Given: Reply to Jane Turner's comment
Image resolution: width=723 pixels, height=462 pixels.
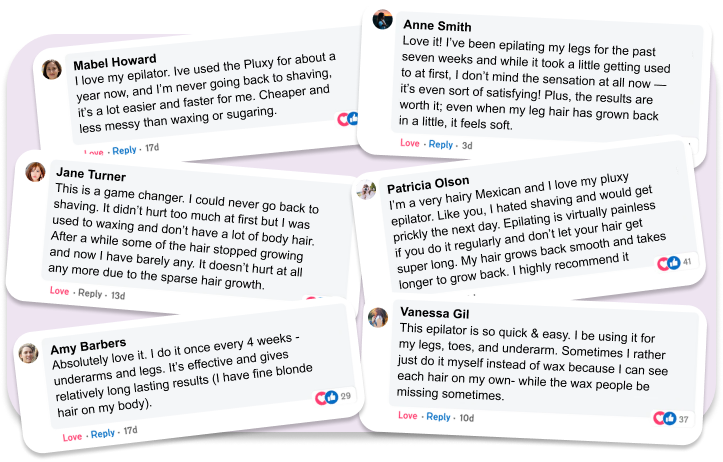Looking at the screenshot, I should click(x=90, y=294).
